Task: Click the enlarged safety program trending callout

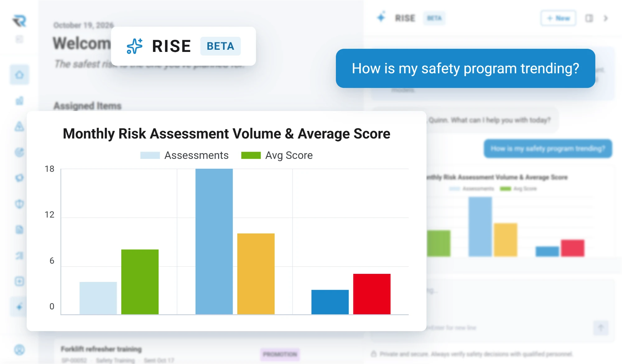Action: tap(465, 68)
